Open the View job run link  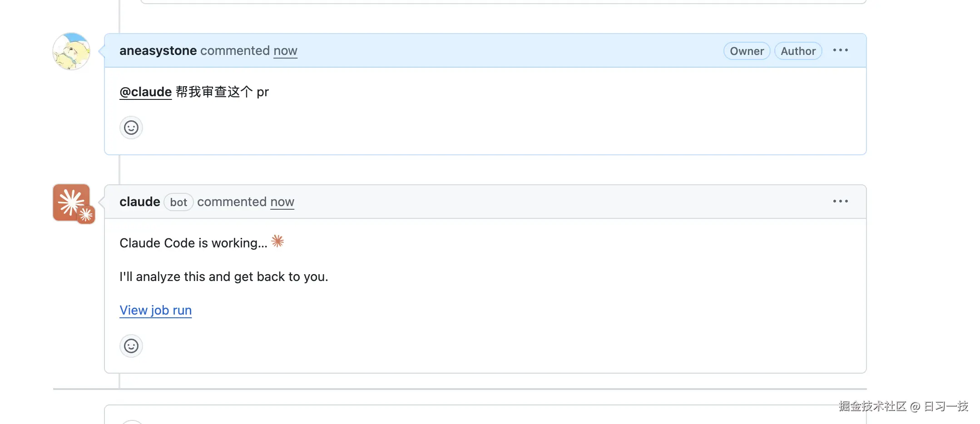point(155,310)
